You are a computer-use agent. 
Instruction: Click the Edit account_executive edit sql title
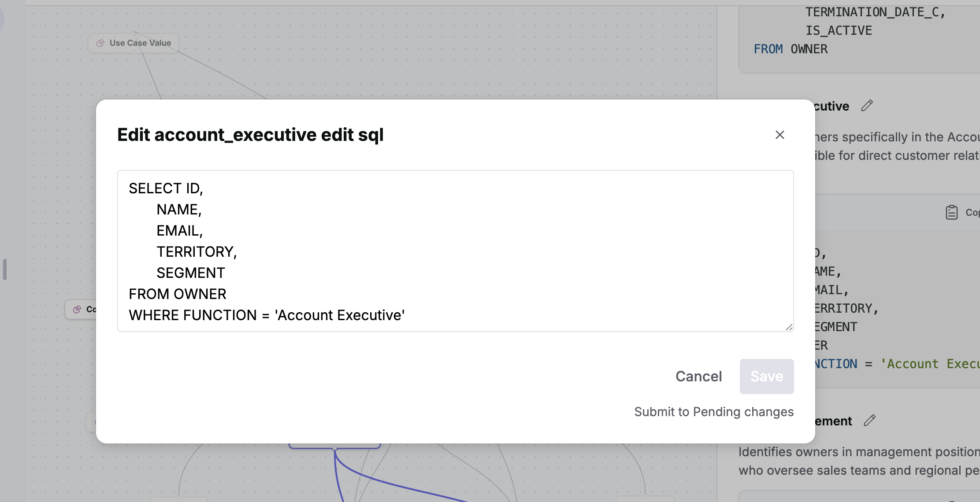tap(250, 135)
